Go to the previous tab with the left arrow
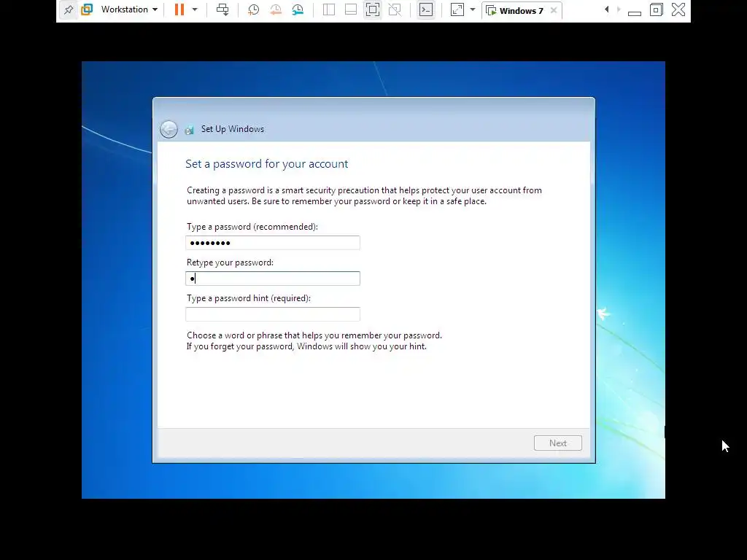This screenshot has width=747, height=560. tap(606, 9)
